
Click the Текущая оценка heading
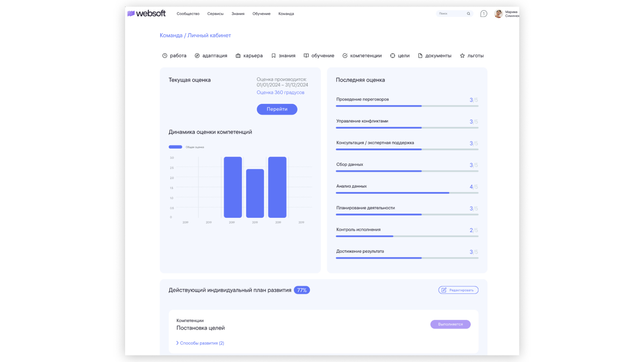190,80
